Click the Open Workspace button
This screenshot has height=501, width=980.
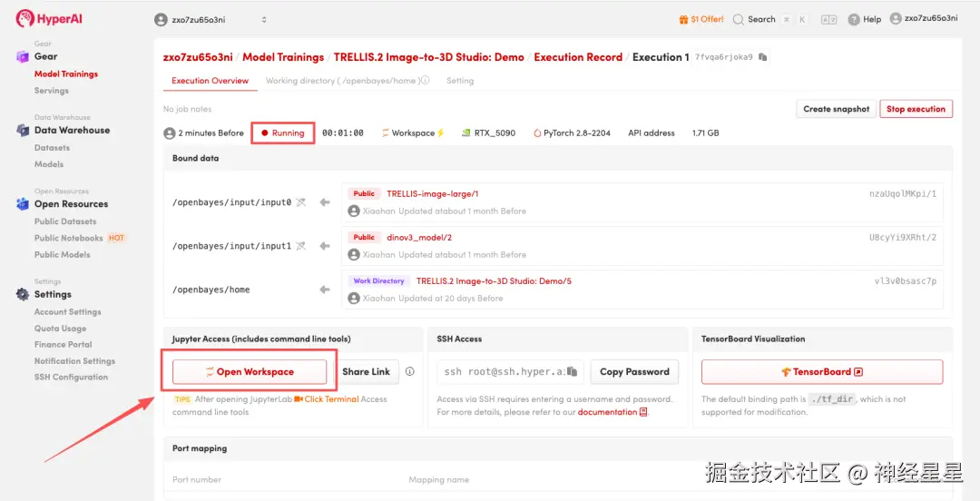(x=250, y=371)
